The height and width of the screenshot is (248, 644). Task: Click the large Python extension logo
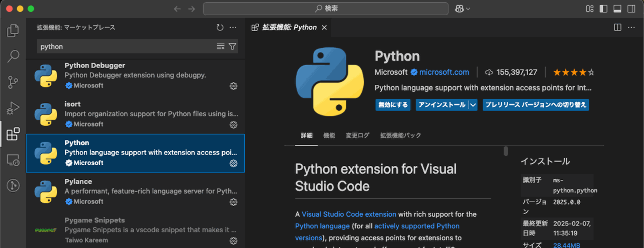330,82
